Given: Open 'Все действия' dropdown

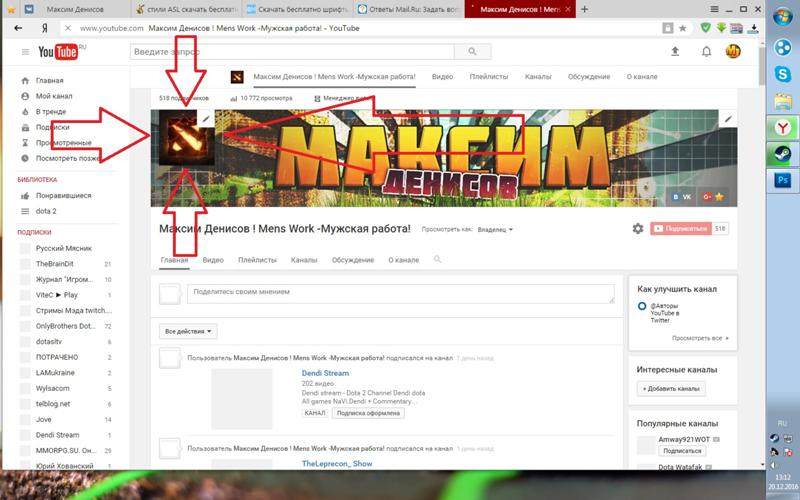Looking at the screenshot, I should click(x=188, y=331).
